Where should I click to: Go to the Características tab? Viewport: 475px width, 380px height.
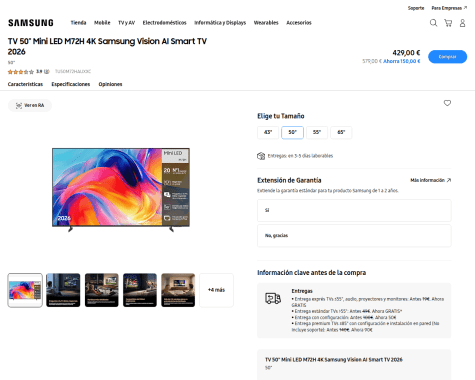(25, 84)
